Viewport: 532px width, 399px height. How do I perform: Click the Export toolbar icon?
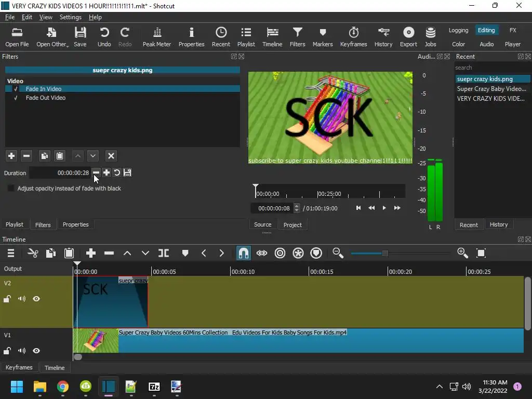[408, 37]
